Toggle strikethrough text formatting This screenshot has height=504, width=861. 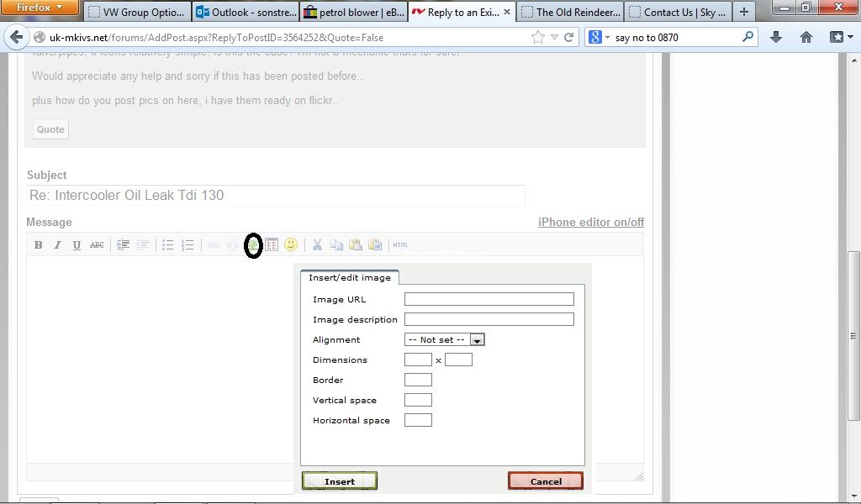point(97,245)
